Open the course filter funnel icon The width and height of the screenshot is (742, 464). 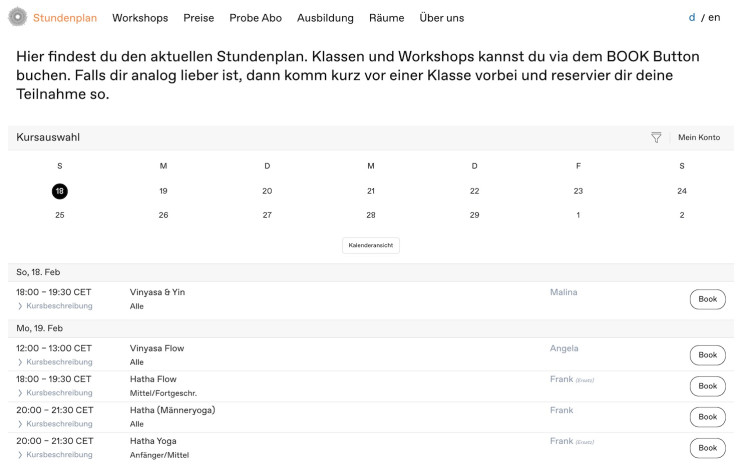(656, 138)
